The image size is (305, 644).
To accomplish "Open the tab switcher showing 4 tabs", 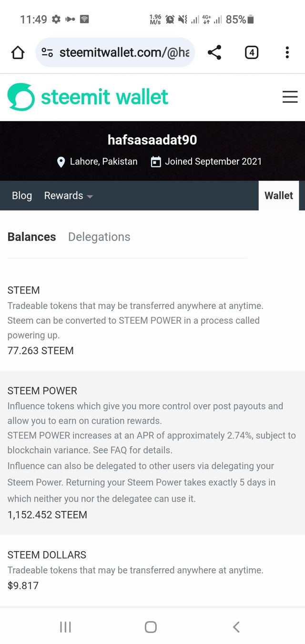I will 251,52.
